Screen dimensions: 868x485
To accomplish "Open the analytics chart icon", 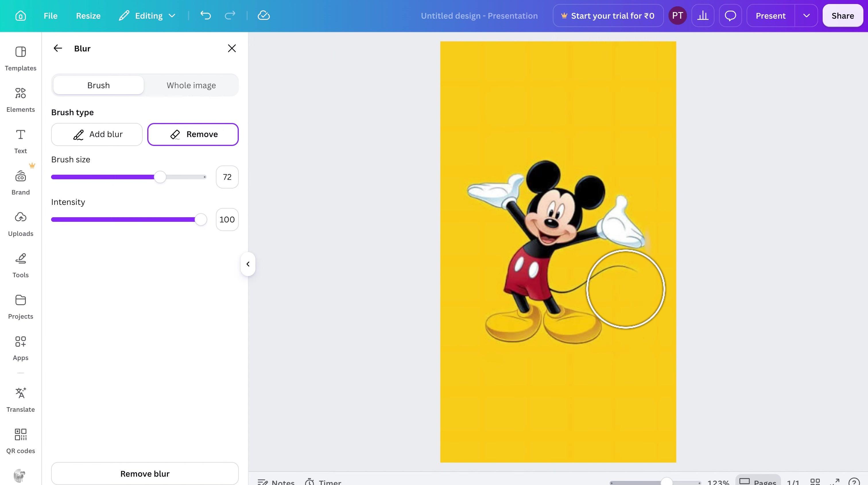I will (703, 16).
